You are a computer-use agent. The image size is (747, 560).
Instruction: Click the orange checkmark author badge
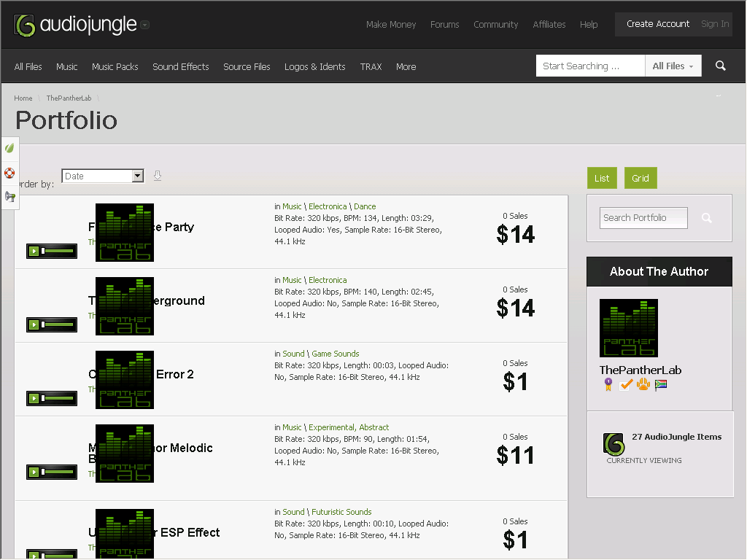pos(625,384)
